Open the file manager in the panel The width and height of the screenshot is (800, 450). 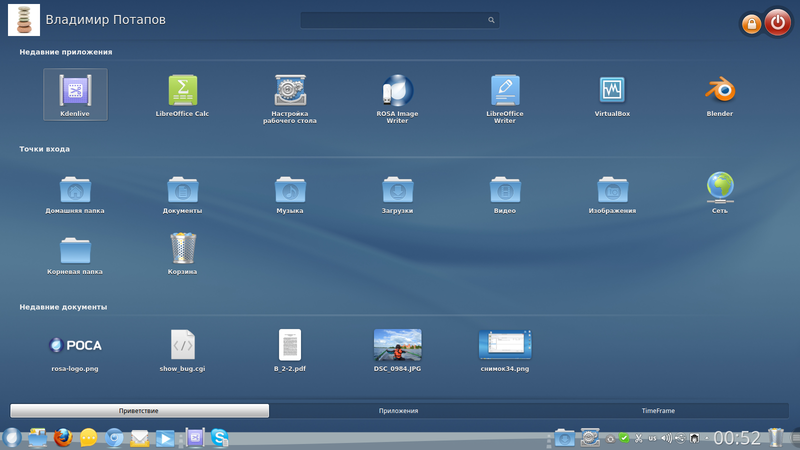tap(37, 438)
